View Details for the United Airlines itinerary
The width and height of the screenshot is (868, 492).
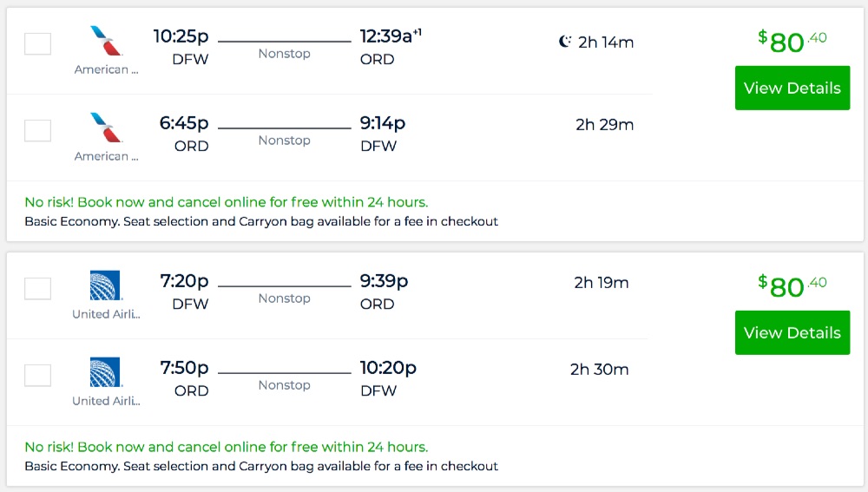(792, 332)
